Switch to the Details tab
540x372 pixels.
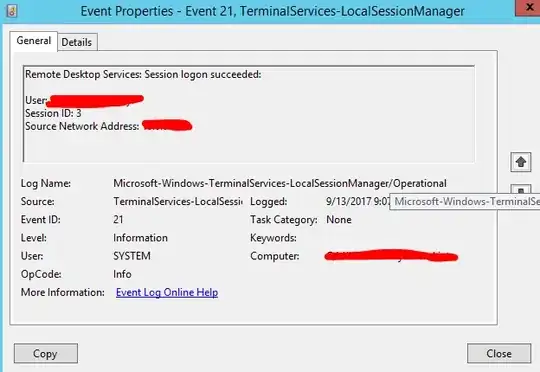77,42
